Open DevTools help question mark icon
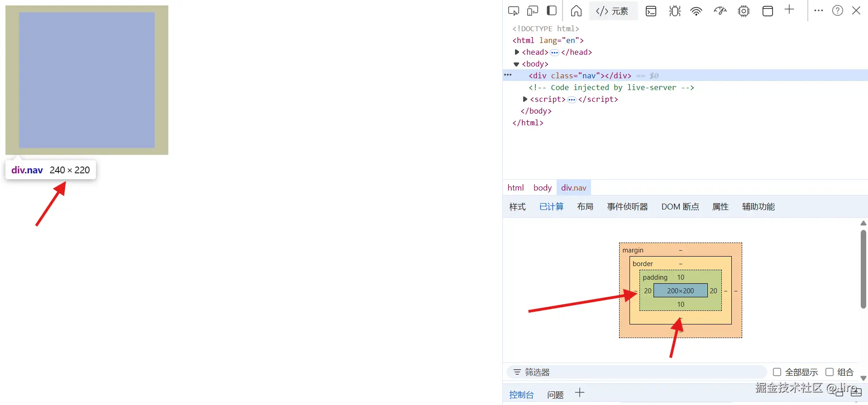868x405 pixels. 838,10
